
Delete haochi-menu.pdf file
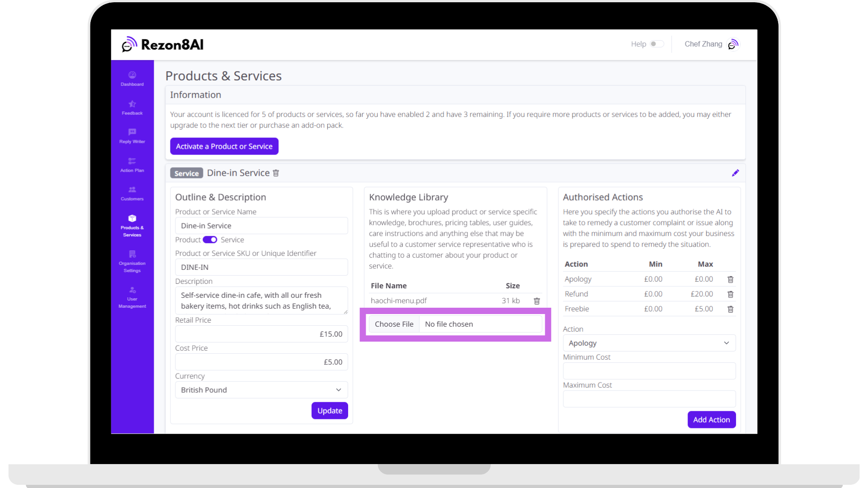(x=537, y=301)
